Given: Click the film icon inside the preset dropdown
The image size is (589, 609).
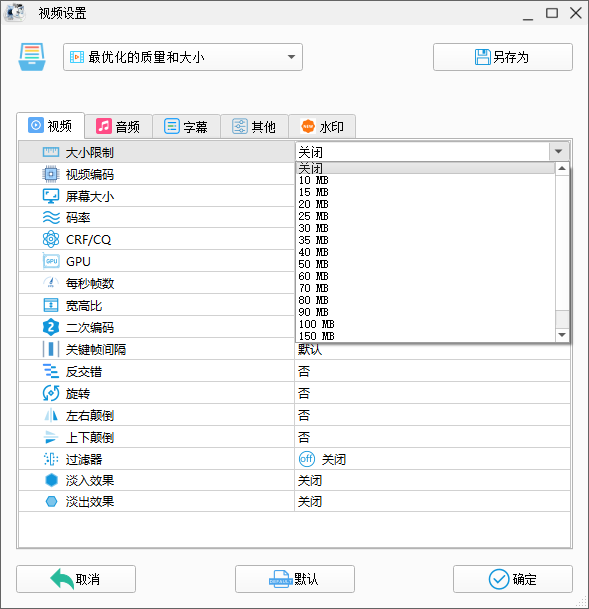Looking at the screenshot, I should click(x=76, y=57).
